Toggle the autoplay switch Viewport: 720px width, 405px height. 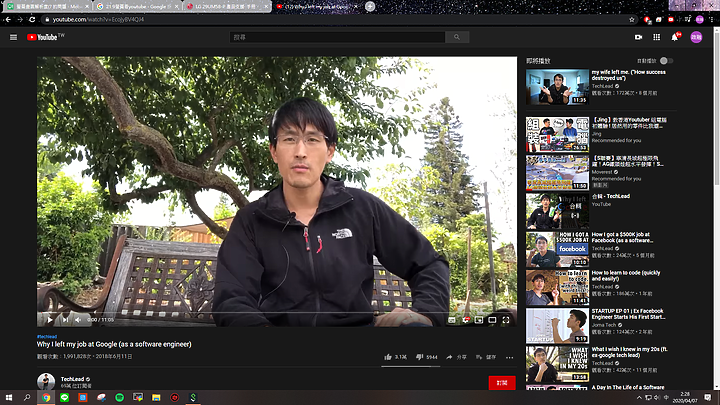[666, 61]
